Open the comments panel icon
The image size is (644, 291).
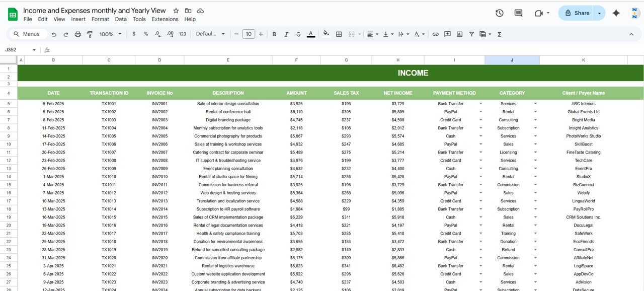coord(518,13)
